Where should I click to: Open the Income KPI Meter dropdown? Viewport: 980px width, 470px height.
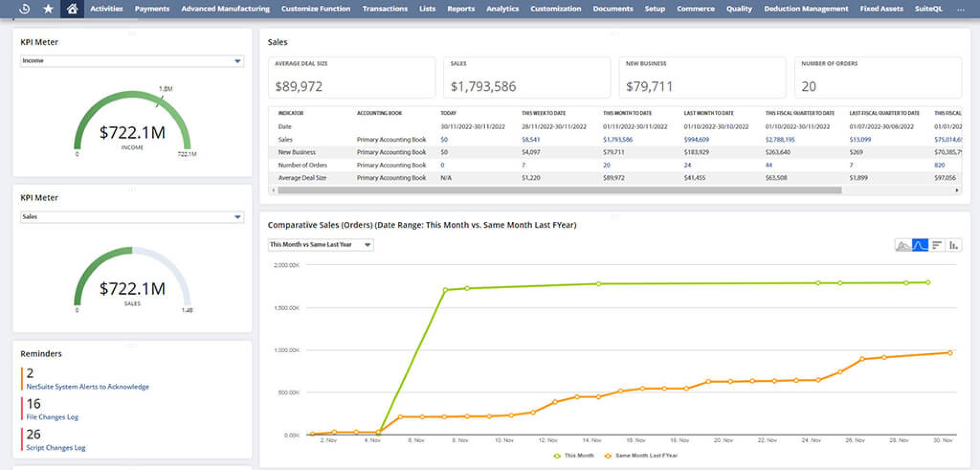132,61
